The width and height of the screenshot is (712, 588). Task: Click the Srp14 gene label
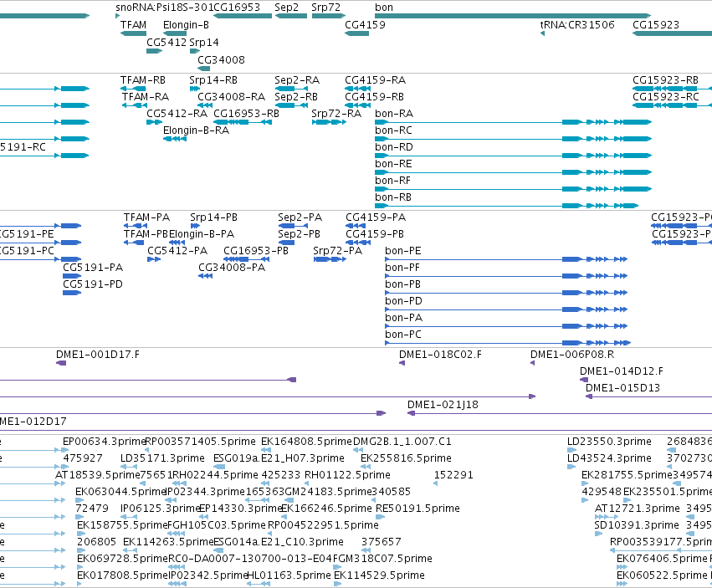click(x=204, y=43)
